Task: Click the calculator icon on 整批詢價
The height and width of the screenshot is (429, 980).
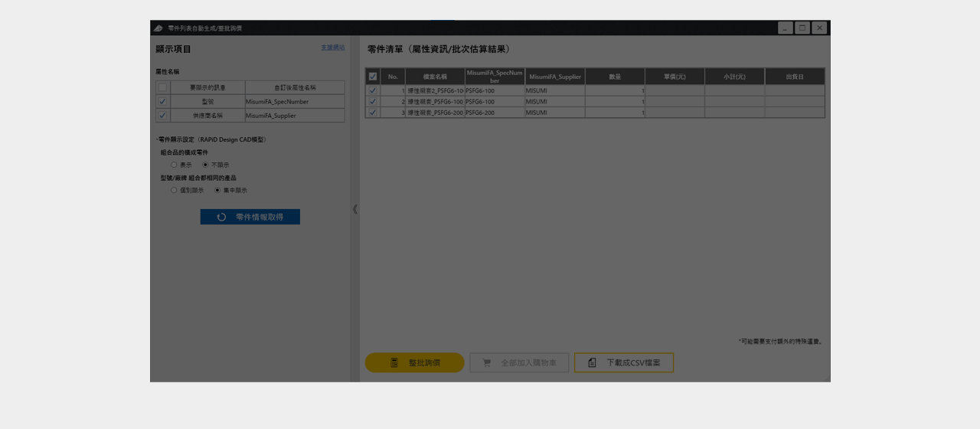Action: tap(394, 362)
